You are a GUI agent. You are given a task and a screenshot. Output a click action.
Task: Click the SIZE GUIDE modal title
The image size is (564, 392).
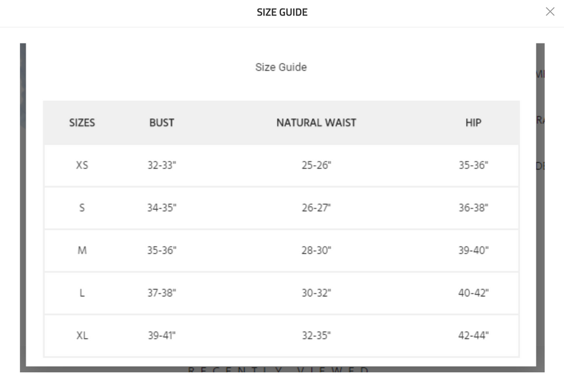[x=282, y=12]
